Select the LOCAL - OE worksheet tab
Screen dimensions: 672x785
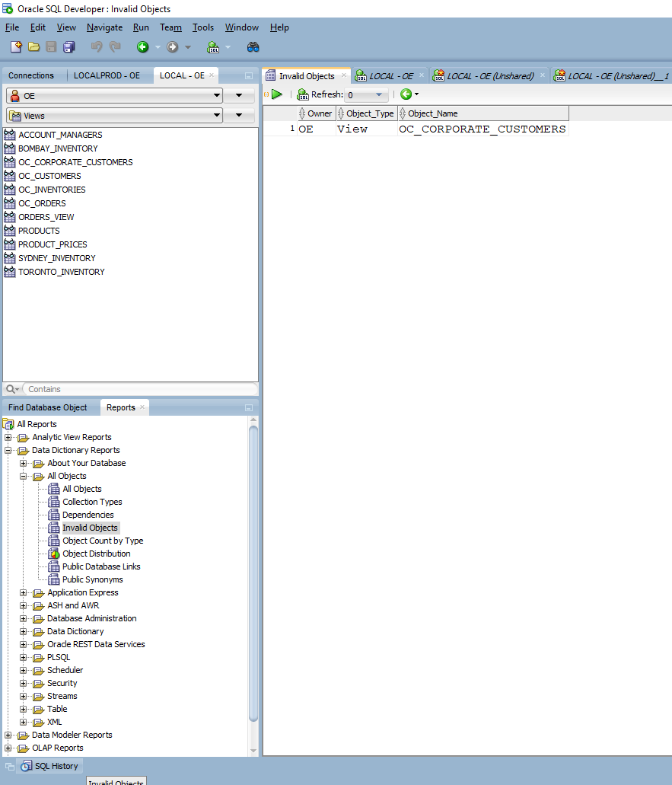(x=391, y=76)
